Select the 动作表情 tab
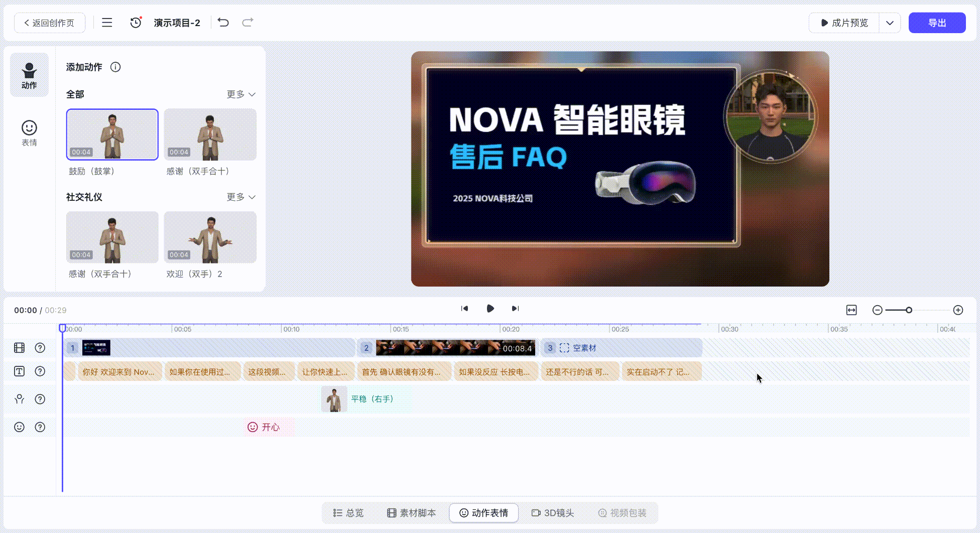Screen dimensions: 980x533 point(484,513)
